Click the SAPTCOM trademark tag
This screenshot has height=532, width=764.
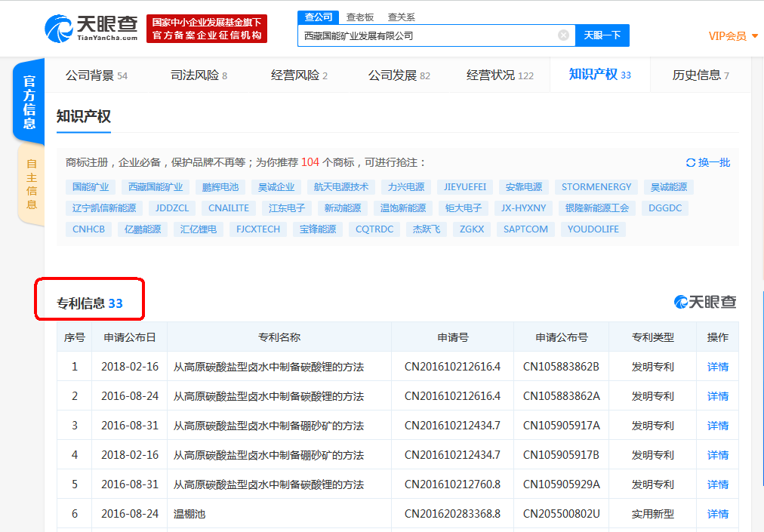525,229
